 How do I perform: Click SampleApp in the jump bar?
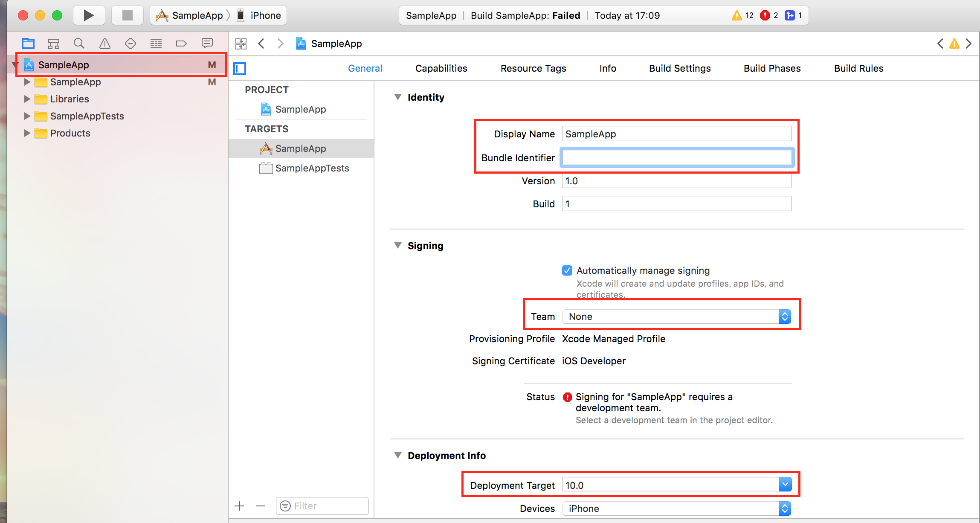coord(329,44)
